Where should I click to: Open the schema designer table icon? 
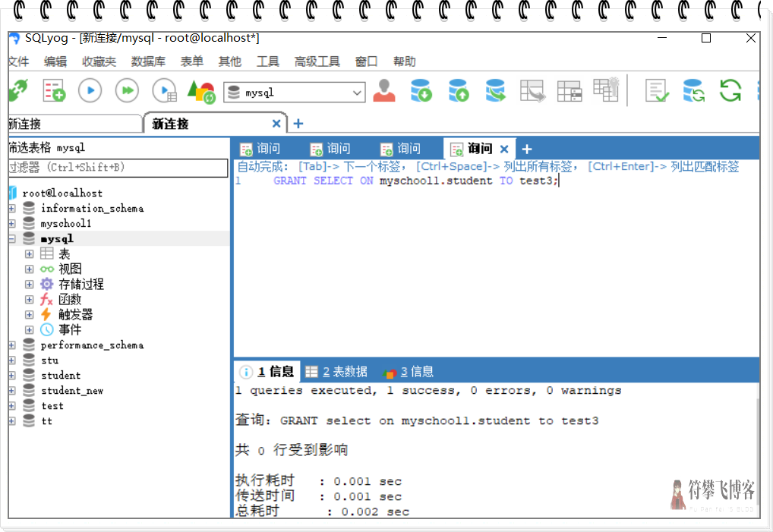pos(569,90)
